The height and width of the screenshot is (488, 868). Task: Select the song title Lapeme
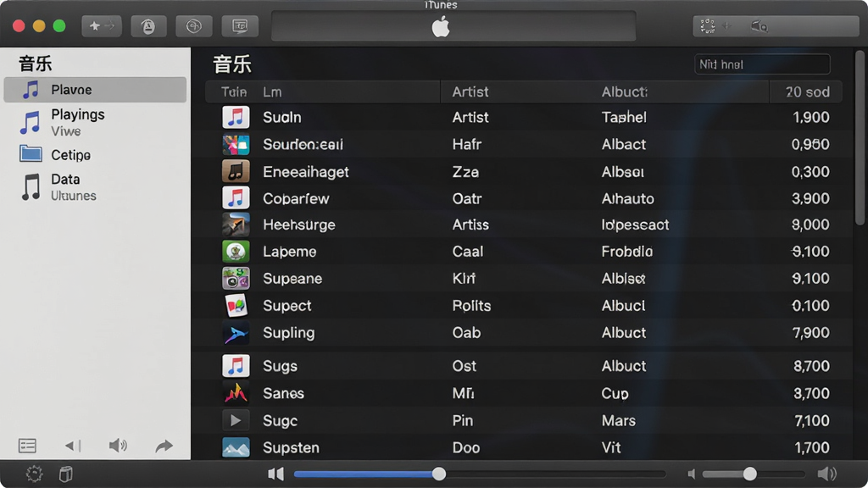(290, 251)
